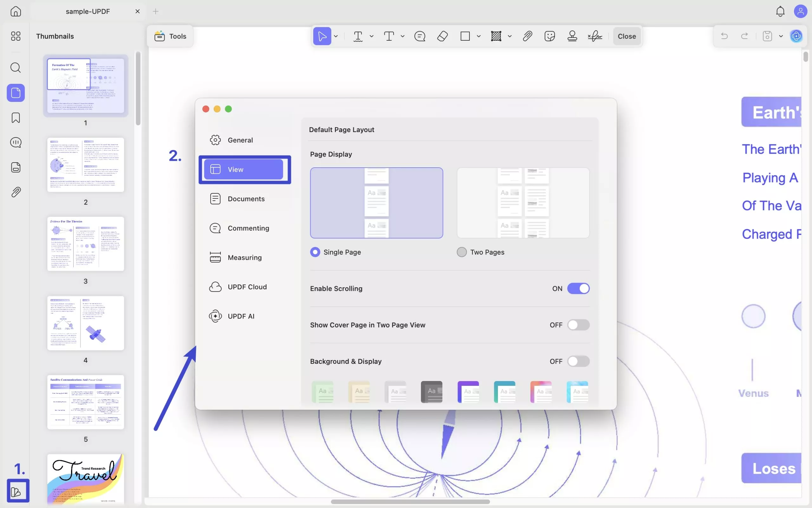Select the underlined text markup tool
The height and width of the screenshot is (508, 812).
pos(358,36)
